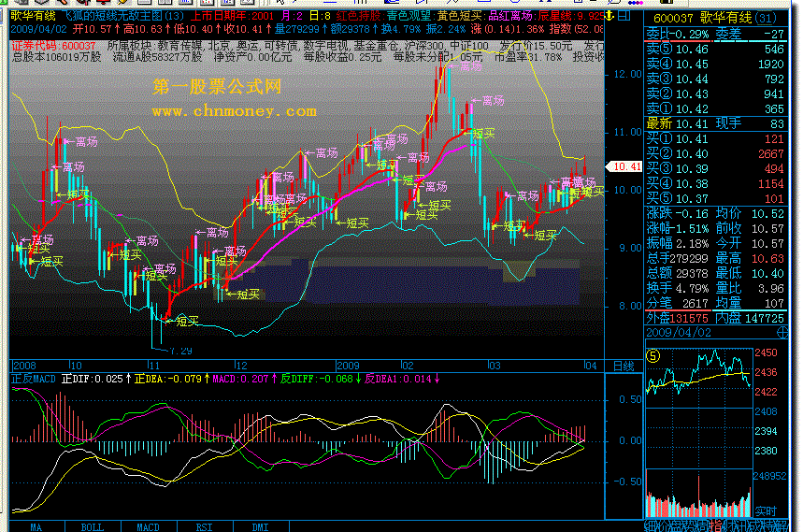Open the 解 tab in the right panel

783,525
